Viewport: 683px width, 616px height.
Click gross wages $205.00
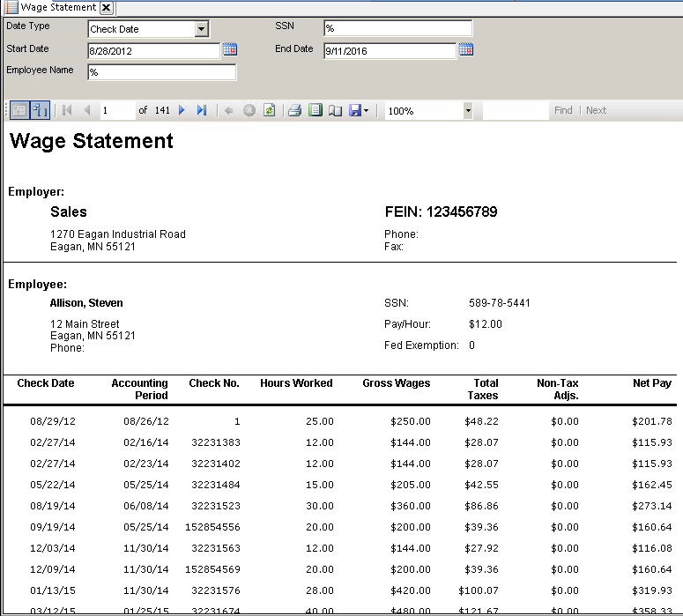click(x=411, y=485)
